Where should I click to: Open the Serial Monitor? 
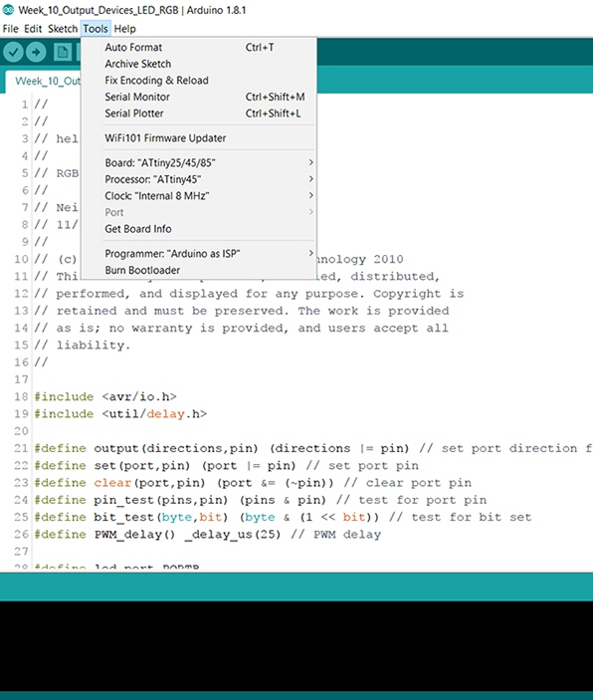pyautogui.click(x=199, y=97)
